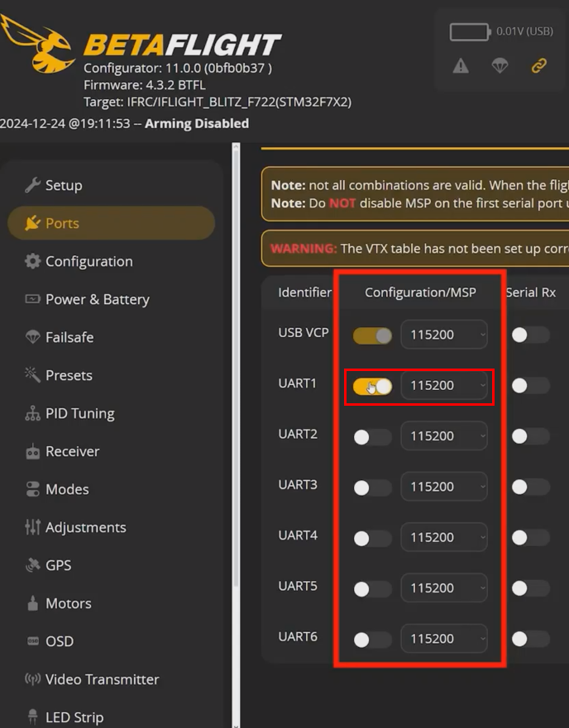Image resolution: width=569 pixels, height=728 pixels.
Task: Turn on the UART3 Serial Rx switch
Action: coord(530,488)
